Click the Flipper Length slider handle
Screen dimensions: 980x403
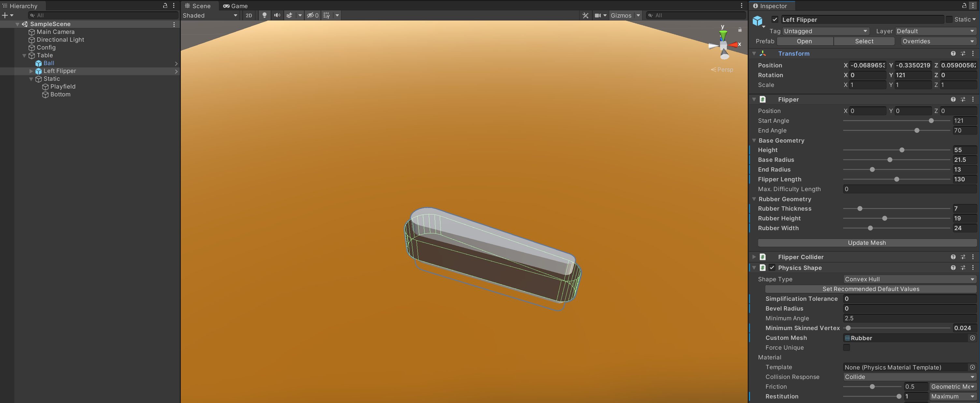(x=897, y=179)
